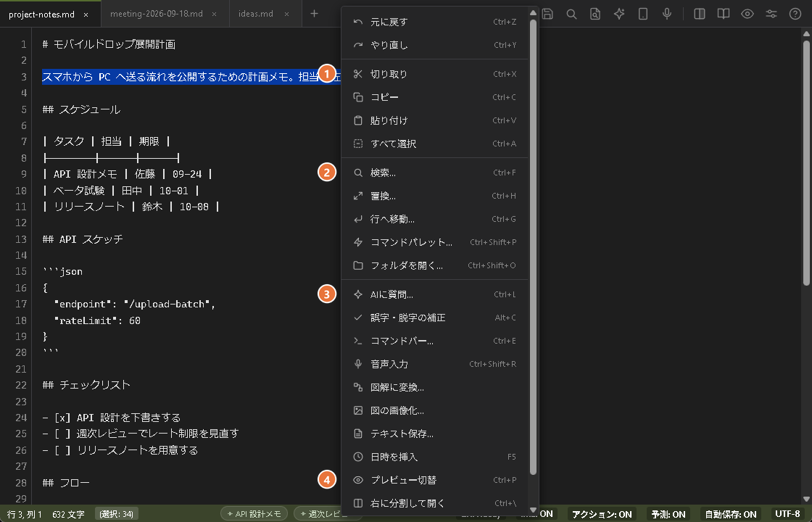
Task: Click the 行 3, 列 1 cursor position indicator
Action: point(25,514)
